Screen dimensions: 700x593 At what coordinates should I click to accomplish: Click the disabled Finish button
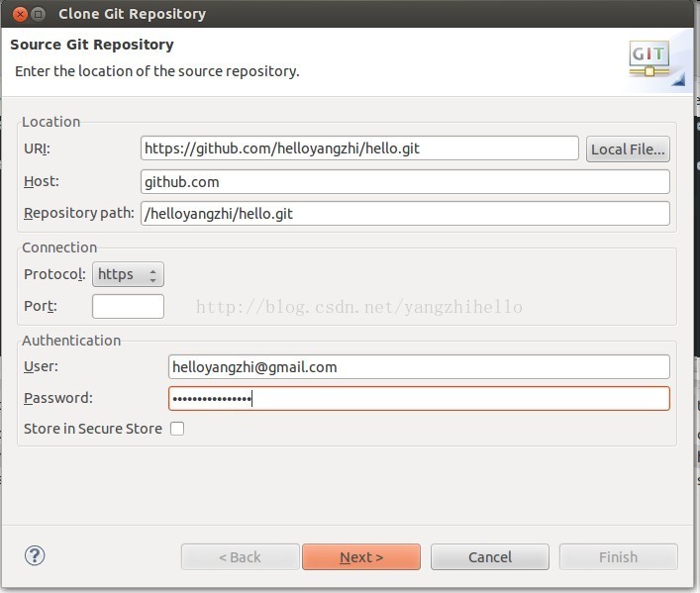coord(618,556)
